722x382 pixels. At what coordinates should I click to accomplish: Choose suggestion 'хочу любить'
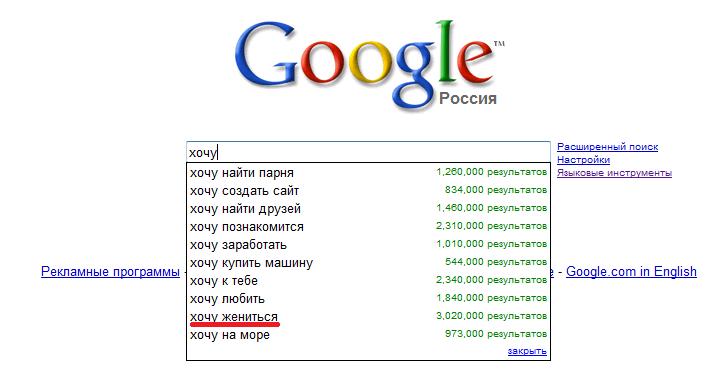point(368,298)
